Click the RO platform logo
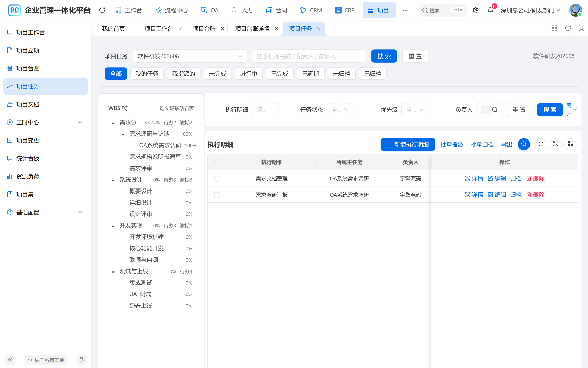Screen dimensions: 588x368 tap(14, 10)
